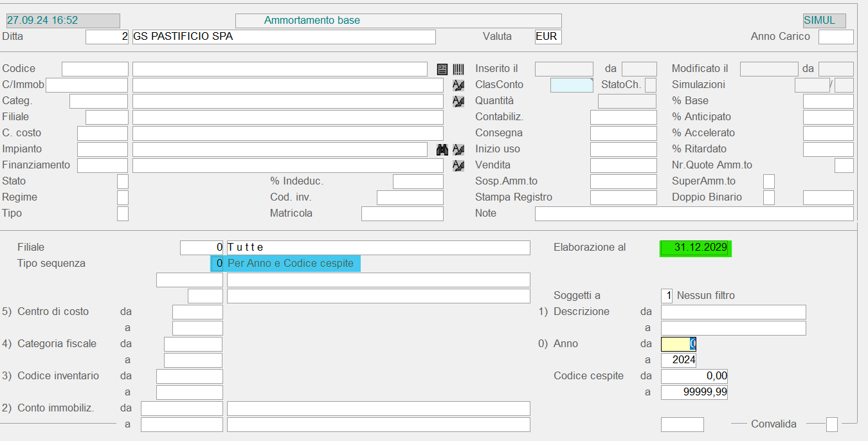
Task: Click the text edit icon in Impianto row
Action: pos(458,150)
